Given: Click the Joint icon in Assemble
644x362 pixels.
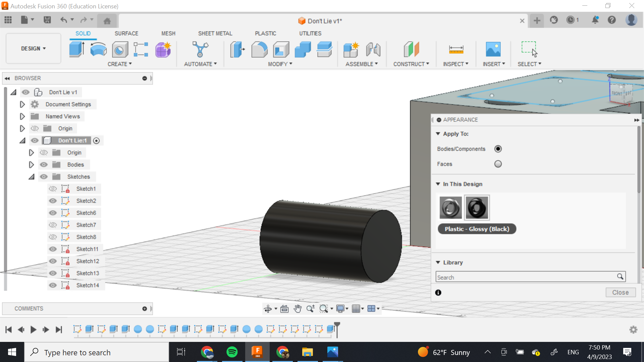Looking at the screenshot, I should (373, 50).
